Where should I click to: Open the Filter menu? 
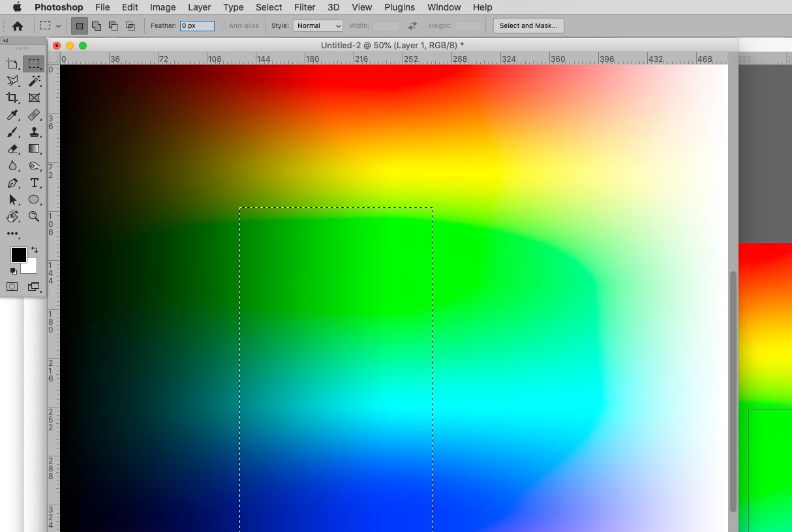click(x=305, y=7)
